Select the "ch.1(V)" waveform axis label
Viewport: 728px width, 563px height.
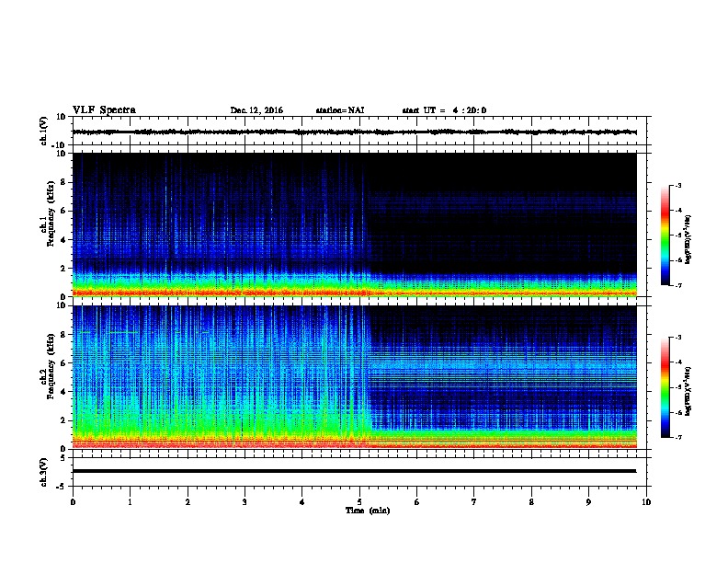click(x=43, y=131)
